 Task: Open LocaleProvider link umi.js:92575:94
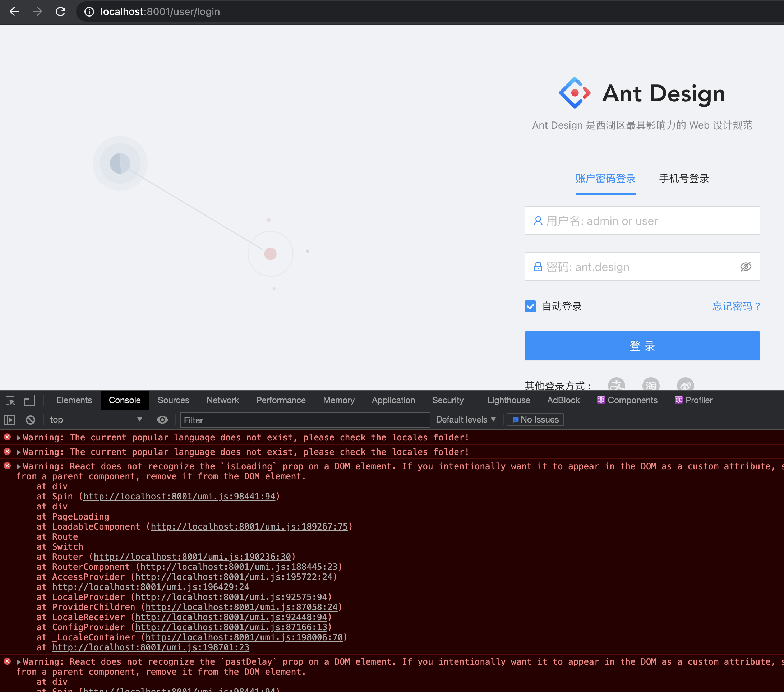tap(231, 597)
